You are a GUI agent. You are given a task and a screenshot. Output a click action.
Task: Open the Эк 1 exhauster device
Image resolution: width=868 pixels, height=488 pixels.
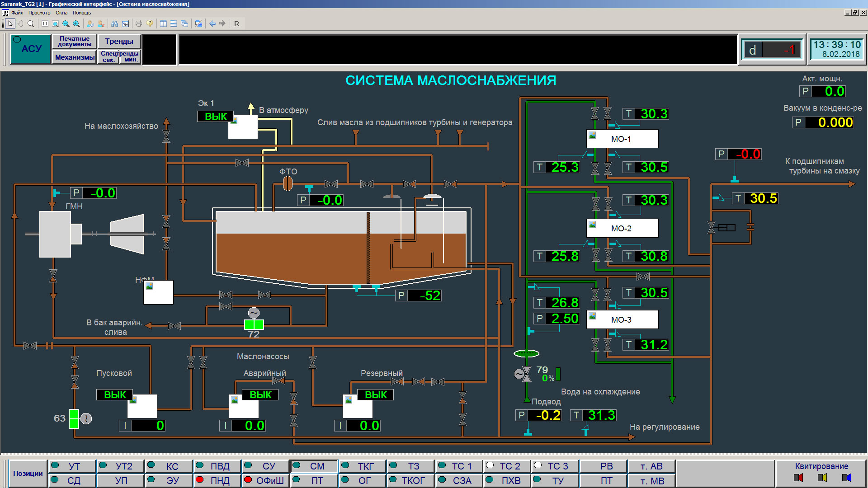pos(243,127)
